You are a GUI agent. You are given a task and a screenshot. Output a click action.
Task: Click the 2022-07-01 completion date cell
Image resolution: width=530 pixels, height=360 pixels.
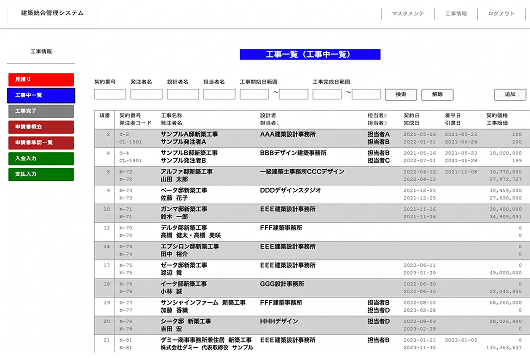419,161
